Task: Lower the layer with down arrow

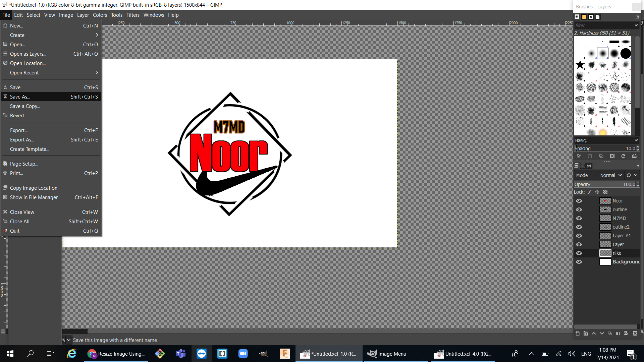Action: click(602, 334)
